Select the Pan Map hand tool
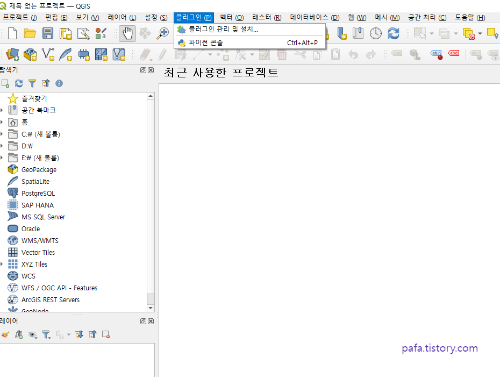The width and height of the screenshot is (500, 377). click(x=128, y=33)
